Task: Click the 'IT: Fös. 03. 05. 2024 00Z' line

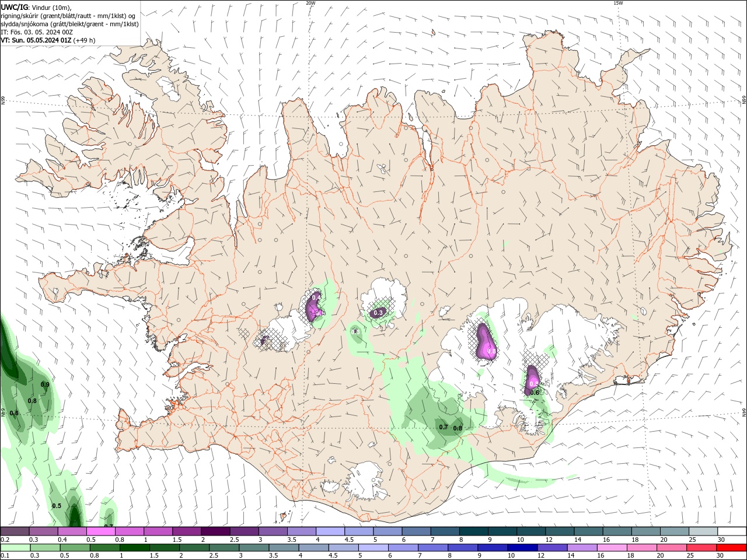Action: point(37,32)
